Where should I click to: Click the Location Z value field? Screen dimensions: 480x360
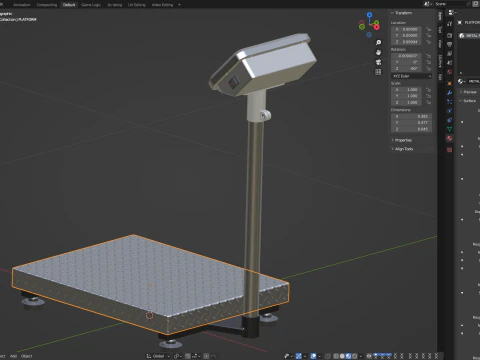[406, 42]
